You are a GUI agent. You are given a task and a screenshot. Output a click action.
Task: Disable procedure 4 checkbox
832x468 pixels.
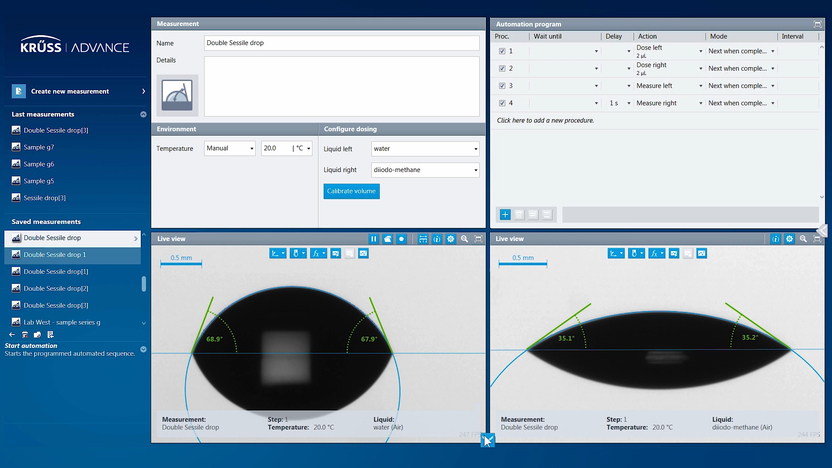pyautogui.click(x=502, y=103)
